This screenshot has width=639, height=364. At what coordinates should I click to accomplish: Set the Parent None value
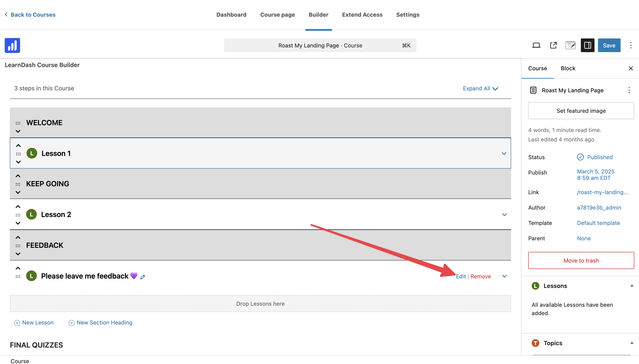point(584,238)
